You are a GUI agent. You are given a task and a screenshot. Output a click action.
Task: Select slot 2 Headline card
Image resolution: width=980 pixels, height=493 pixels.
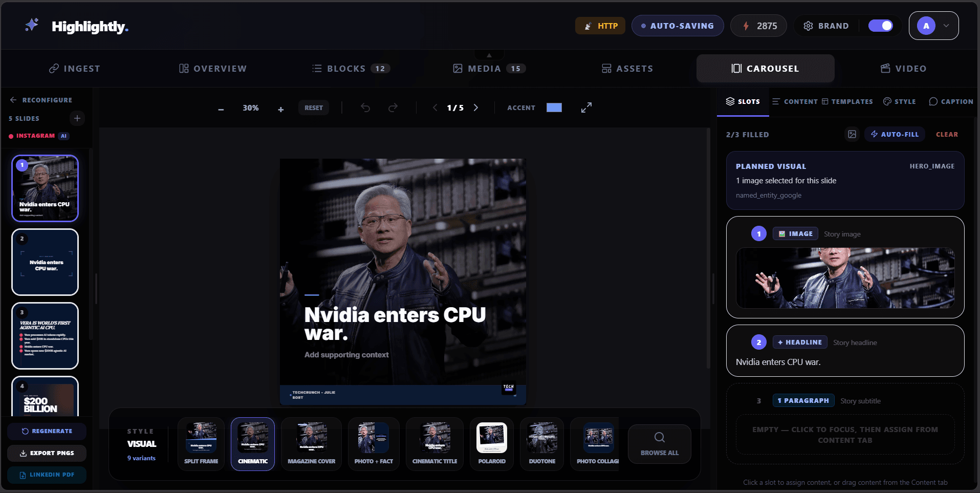[x=845, y=351]
